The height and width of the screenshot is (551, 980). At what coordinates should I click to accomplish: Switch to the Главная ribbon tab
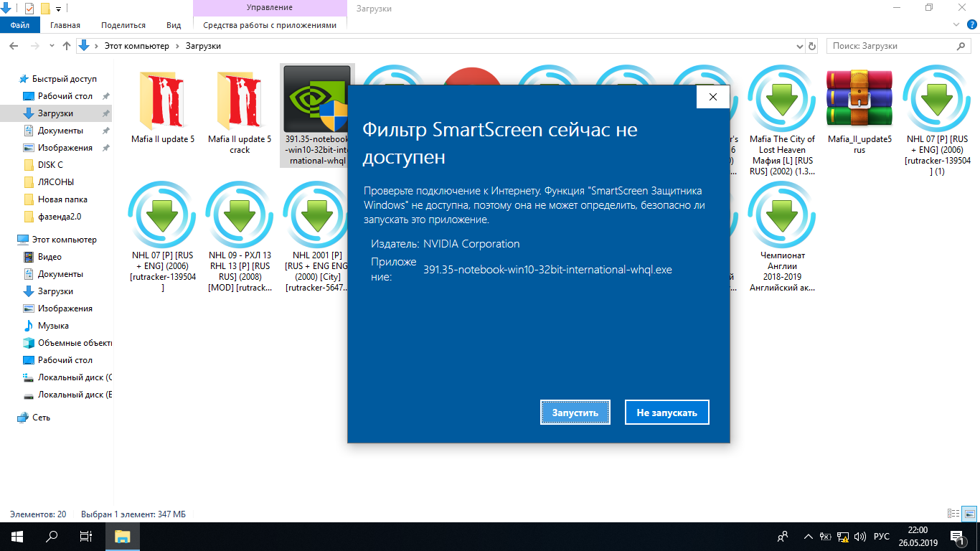point(65,25)
